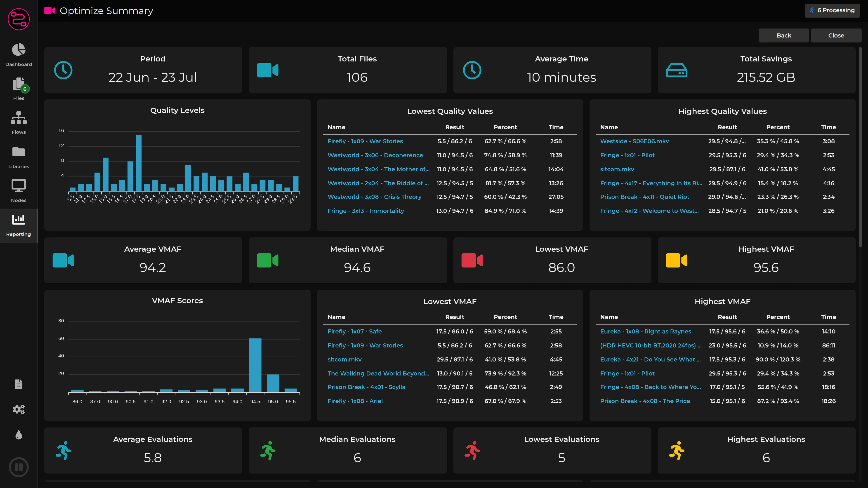This screenshot has width=868, height=488.
Task: Open Eureka - 1x08 - Right as Raynes
Action: (x=645, y=331)
